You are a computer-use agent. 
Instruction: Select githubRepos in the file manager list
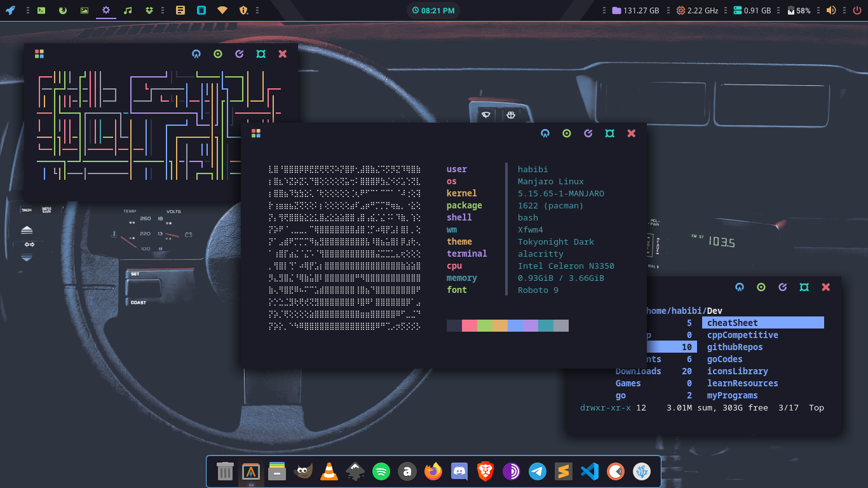pyautogui.click(x=735, y=347)
